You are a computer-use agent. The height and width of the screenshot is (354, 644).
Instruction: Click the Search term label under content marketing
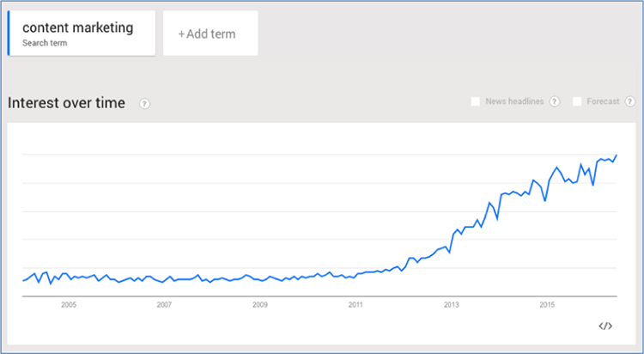45,43
